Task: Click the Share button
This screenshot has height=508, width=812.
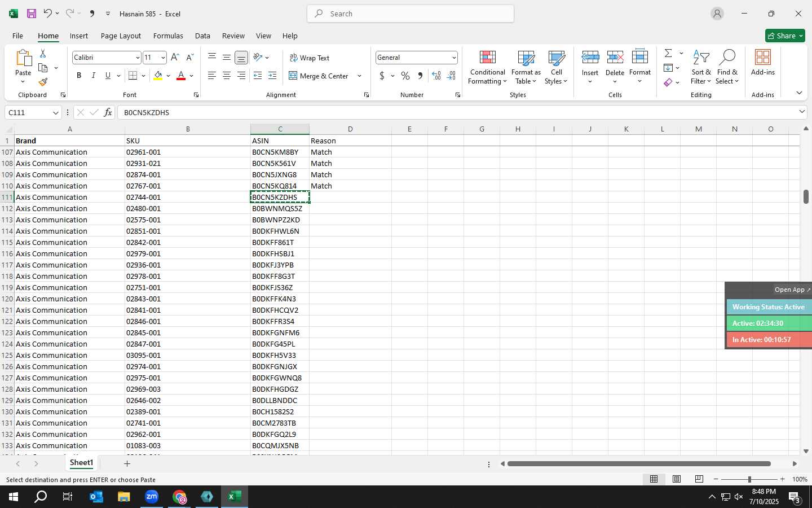Action: tap(785, 36)
